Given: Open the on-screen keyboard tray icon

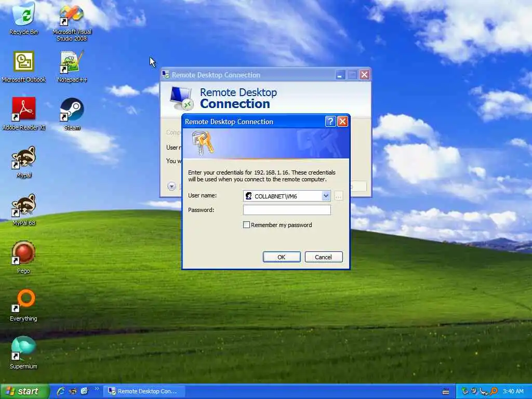Looking at the screenshot, I should [x=446, y=392].
